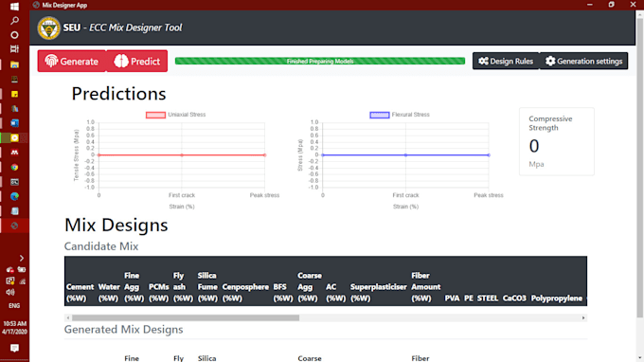Click the Mix Designer App taskbar icon
The image size is (644, 362).
tap(14, 226)
